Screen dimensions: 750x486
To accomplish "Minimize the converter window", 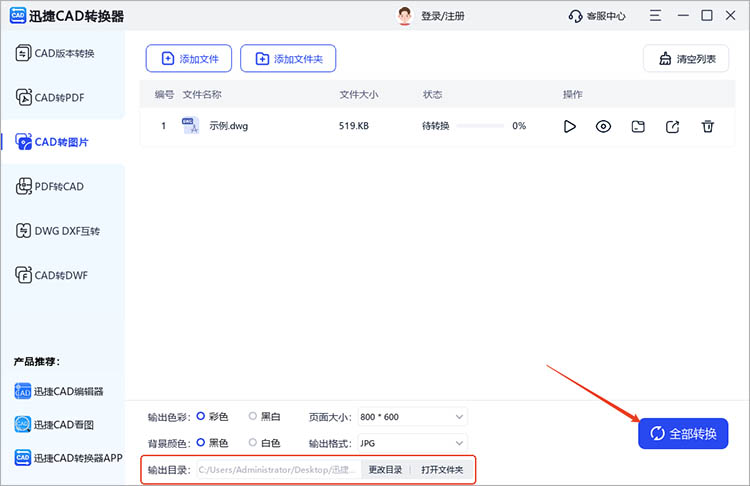I will point(683,15).
